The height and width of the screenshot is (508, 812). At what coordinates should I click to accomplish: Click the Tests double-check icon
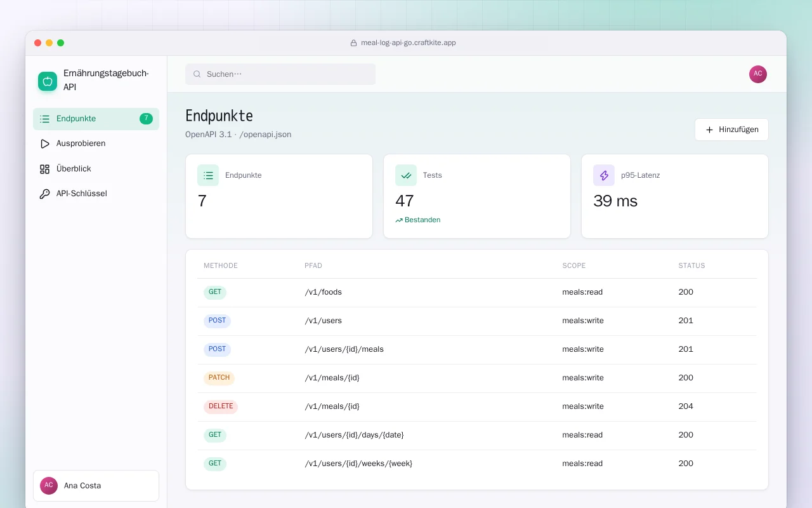[406, 175]
